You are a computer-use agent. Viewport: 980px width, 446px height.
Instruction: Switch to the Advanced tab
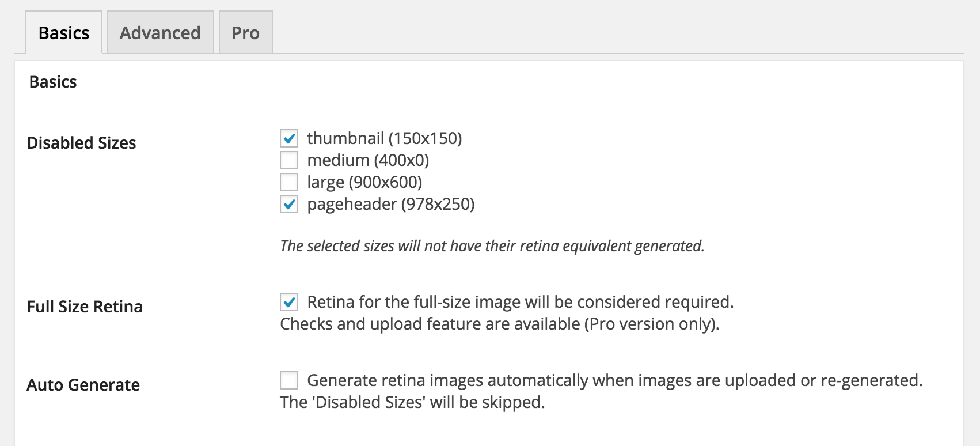(x=160, y=33)
